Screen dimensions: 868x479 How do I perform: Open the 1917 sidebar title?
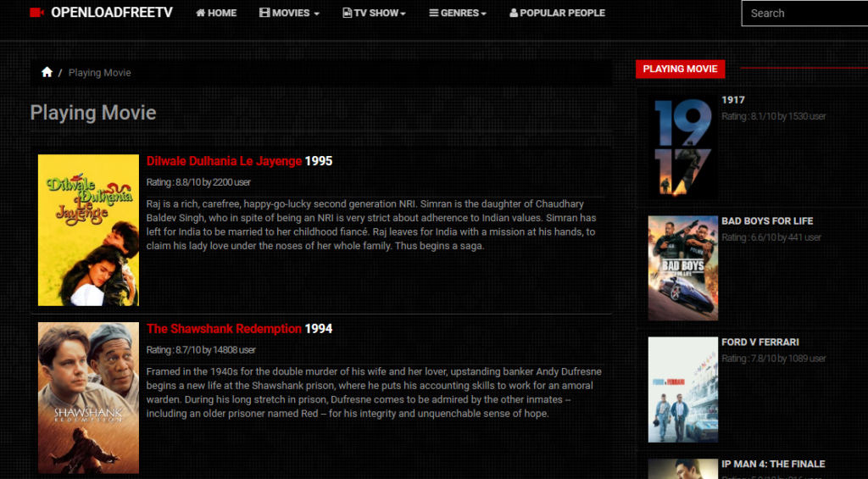[x=733, y=100]
